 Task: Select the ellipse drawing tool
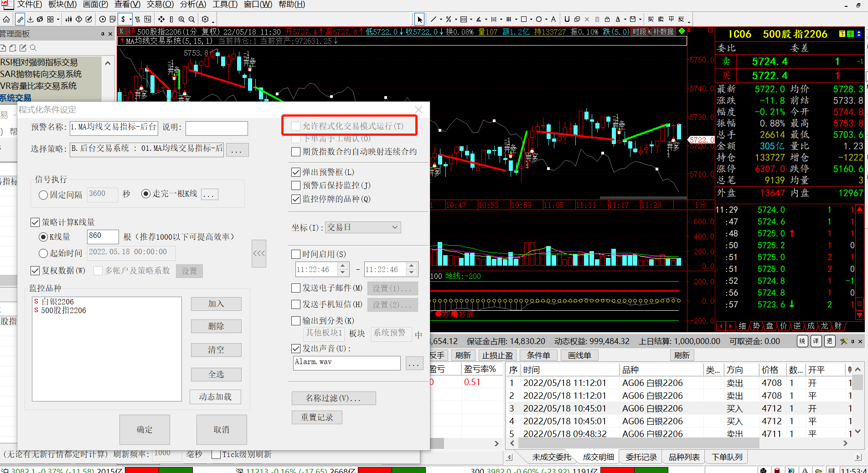pos(539,19)
